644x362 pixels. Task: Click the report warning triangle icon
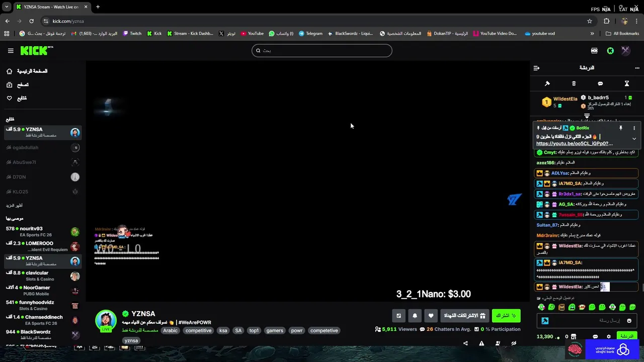tap(481, 343)
